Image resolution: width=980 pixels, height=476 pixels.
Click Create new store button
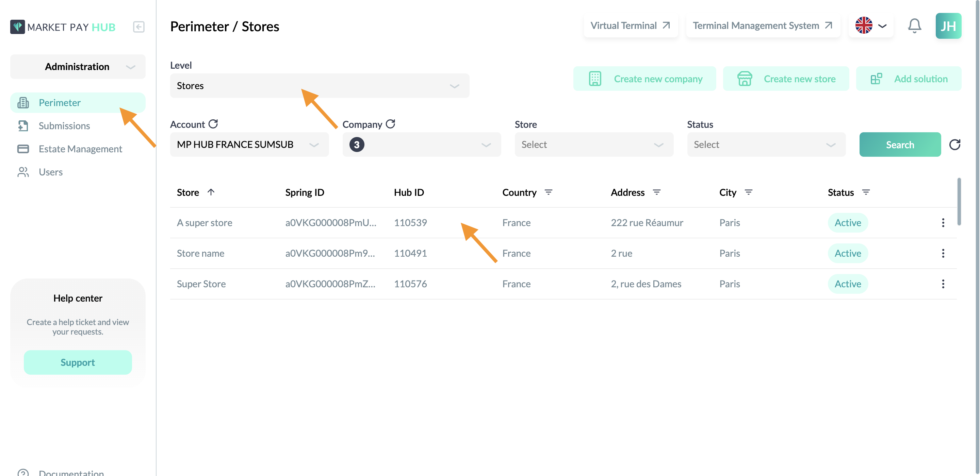click(x=786, y=79)
